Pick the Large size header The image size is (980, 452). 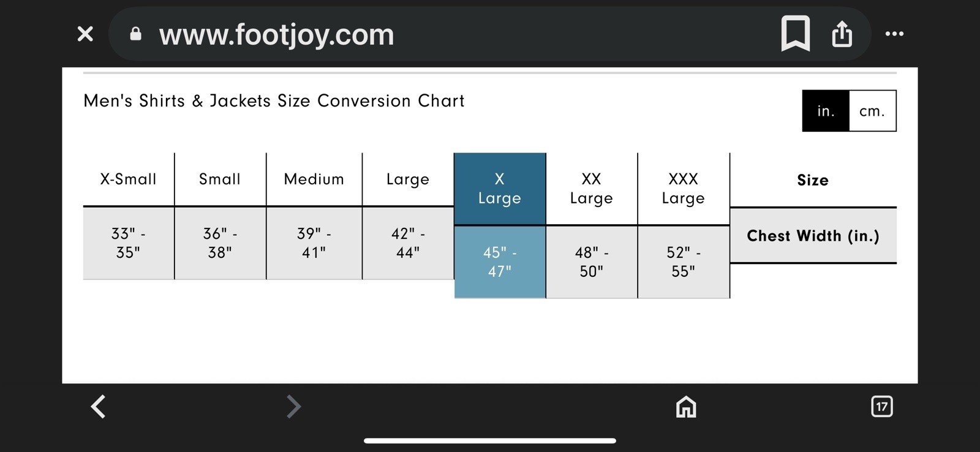(408, 179)
